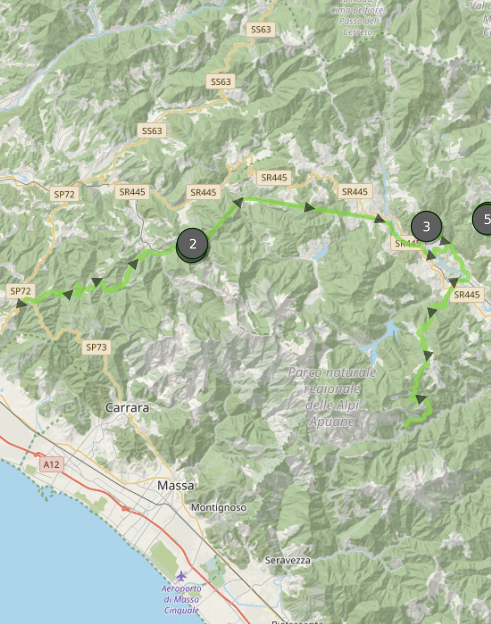Select the Seravezza town label
491x624 pixels.
(x=288, y=560)
